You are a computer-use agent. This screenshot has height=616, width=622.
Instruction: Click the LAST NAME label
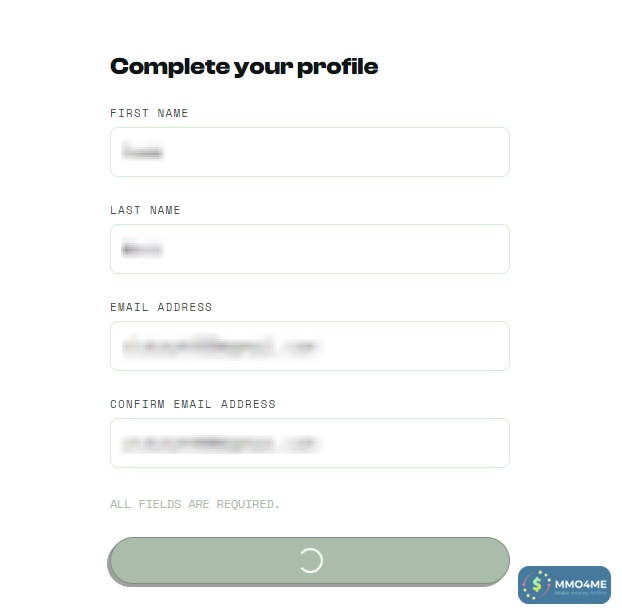point(145,210)
